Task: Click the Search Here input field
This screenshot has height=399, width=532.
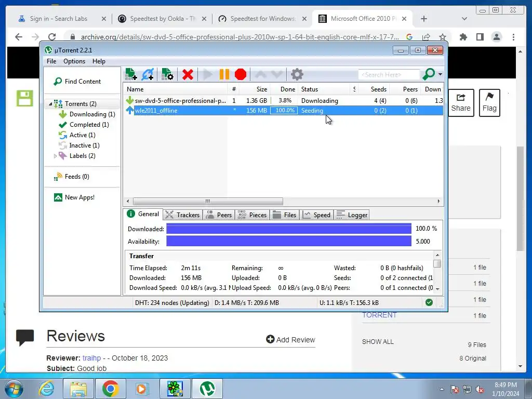Action: 389,75
